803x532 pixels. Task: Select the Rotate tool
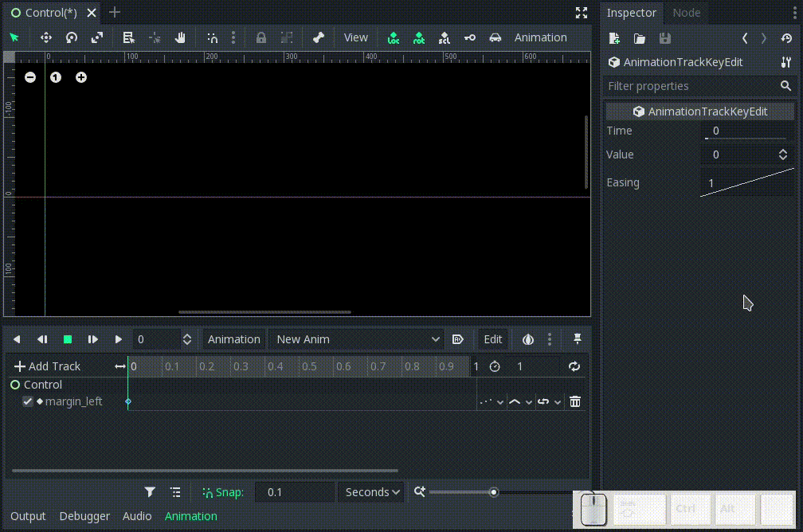pos(70,37)
